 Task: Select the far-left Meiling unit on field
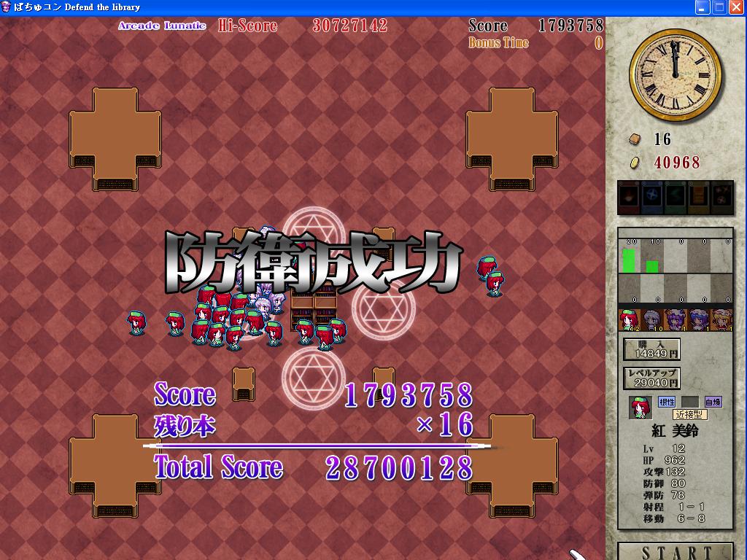[136, 323]
